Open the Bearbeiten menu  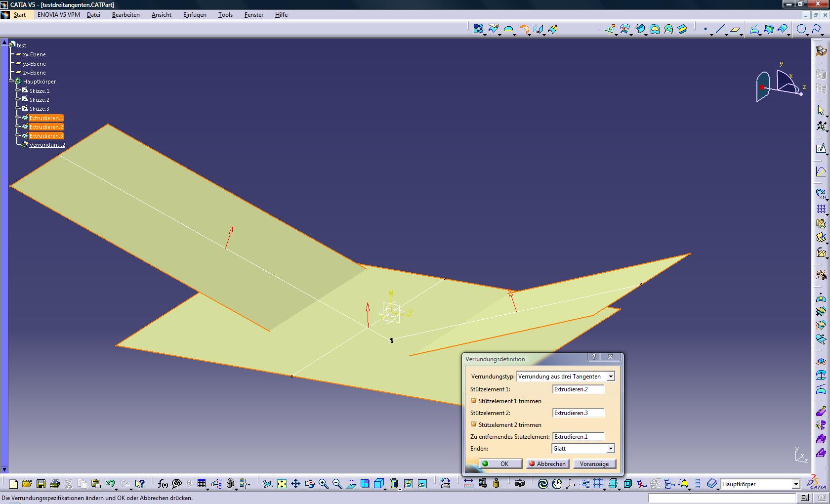126,15
